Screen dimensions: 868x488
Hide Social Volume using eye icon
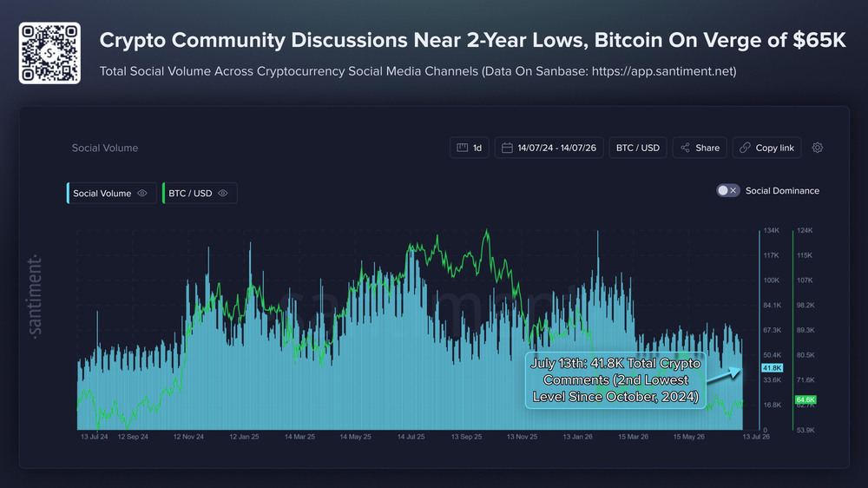click(142, 194)
